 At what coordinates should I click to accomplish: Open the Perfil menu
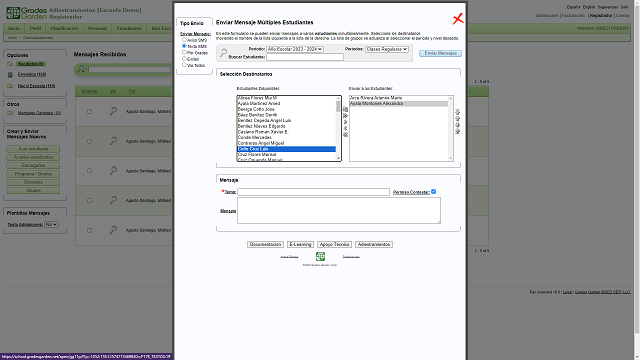(x=35, y=28)
